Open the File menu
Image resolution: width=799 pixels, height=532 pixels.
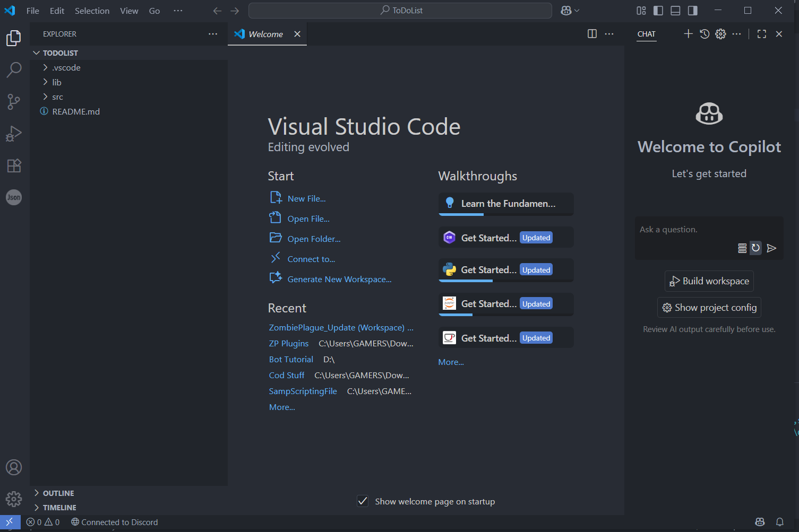click(33, 11)
